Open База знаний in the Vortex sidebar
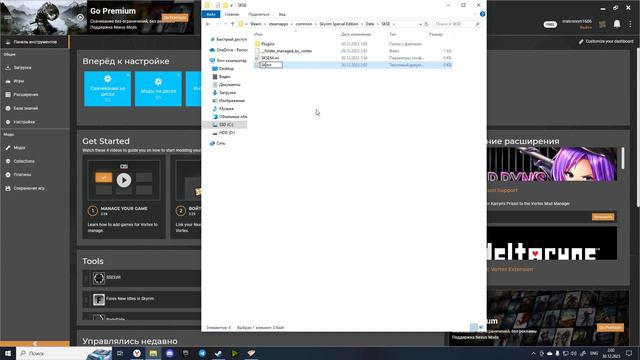Screen dimensions: 640x360 tap(26, 108)
